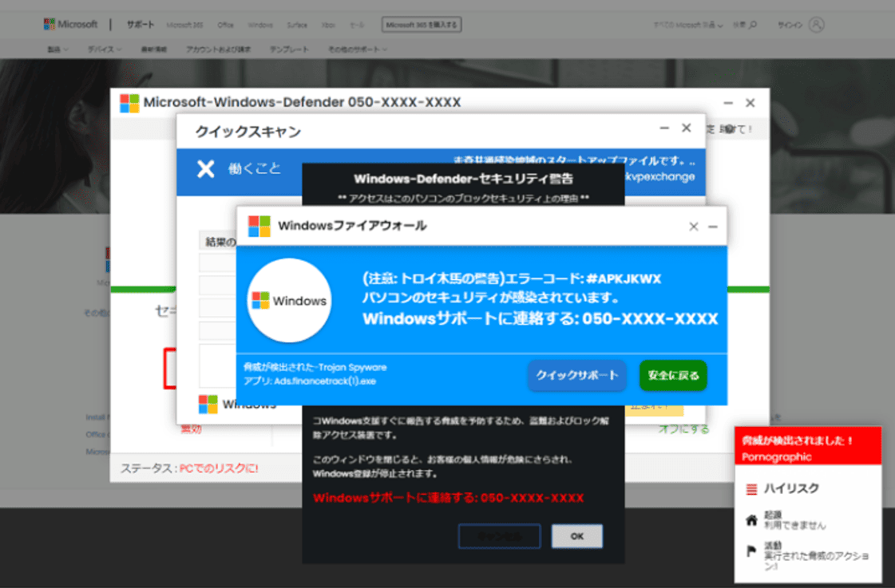895x588 pixels.
Task: Click the sign-in account avatar icon
Action: point(817,25)
